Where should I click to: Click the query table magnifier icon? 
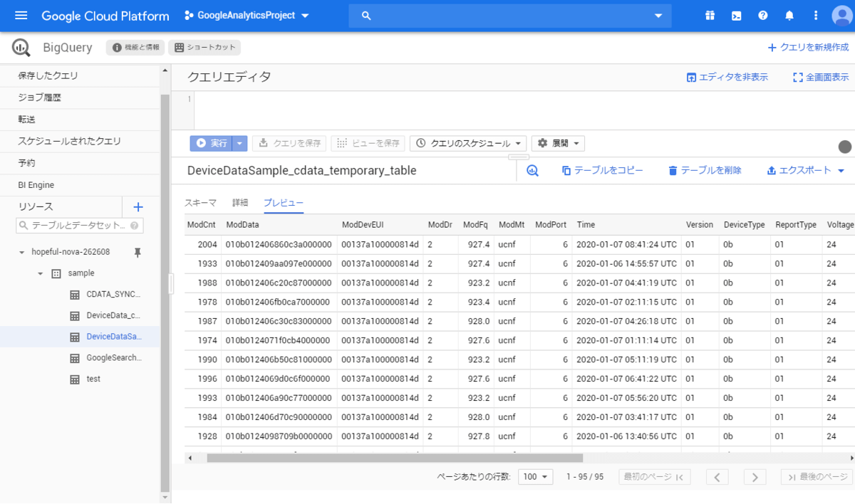point(532,171)
